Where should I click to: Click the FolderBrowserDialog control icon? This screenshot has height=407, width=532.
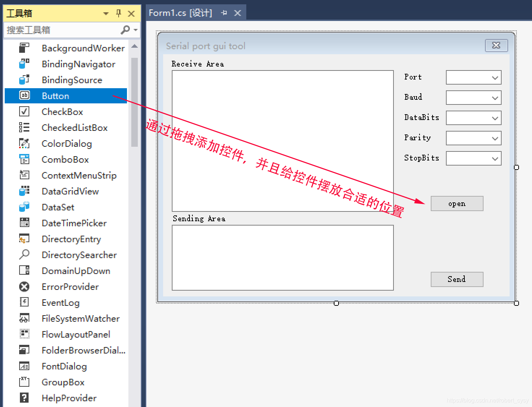[x=24, y=350]
